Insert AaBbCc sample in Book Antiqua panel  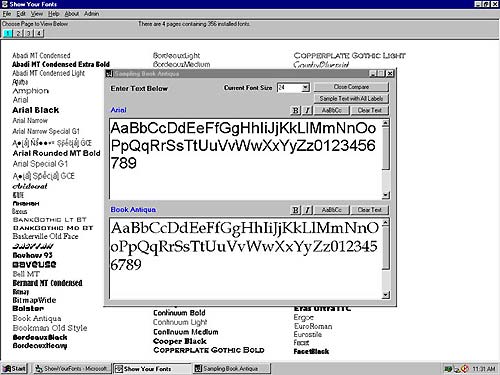tap(332, 210)
